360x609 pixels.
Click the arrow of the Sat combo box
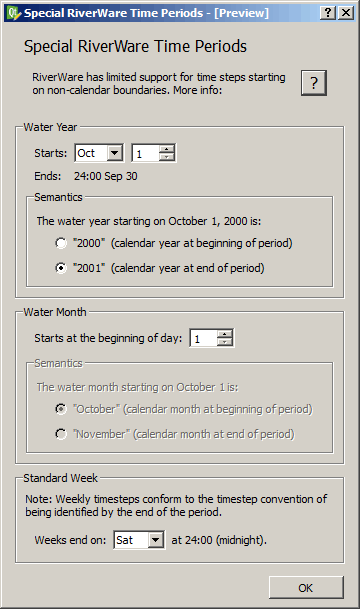tap(156, 540)
